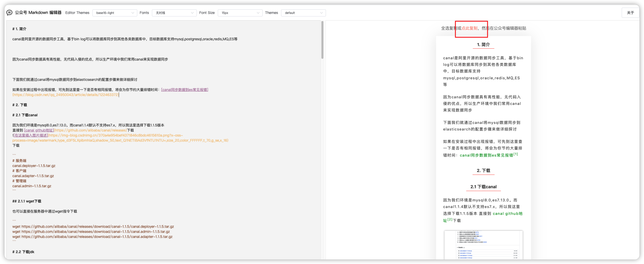The image size is (644, 264).
Task: Click the 2. 下载 heading in preview
Action: tap(483, 171)
